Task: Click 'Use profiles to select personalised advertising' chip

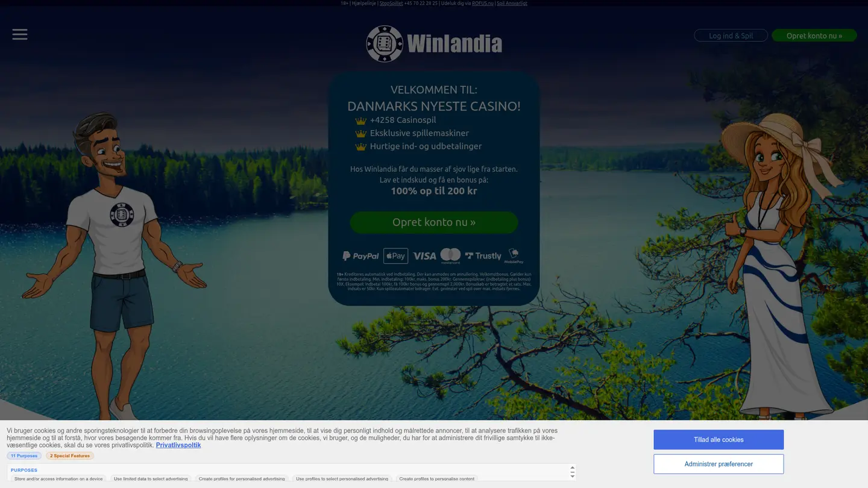Action: 342,478
